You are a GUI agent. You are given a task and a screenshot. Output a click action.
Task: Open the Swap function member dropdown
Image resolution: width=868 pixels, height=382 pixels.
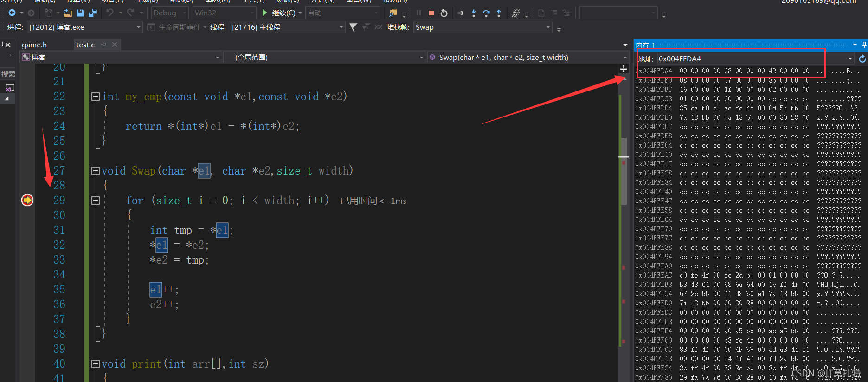click(x=527, y=58)
